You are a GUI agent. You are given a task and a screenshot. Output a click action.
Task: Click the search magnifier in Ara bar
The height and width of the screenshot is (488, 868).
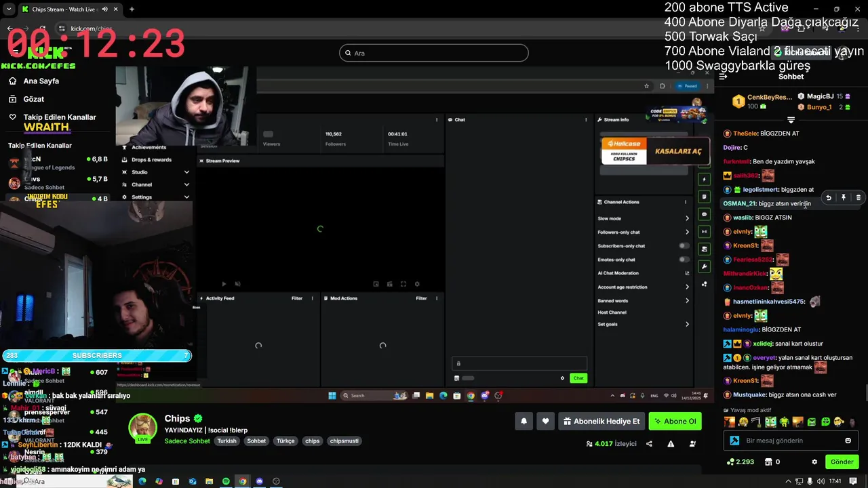click(x=349, y=53)
